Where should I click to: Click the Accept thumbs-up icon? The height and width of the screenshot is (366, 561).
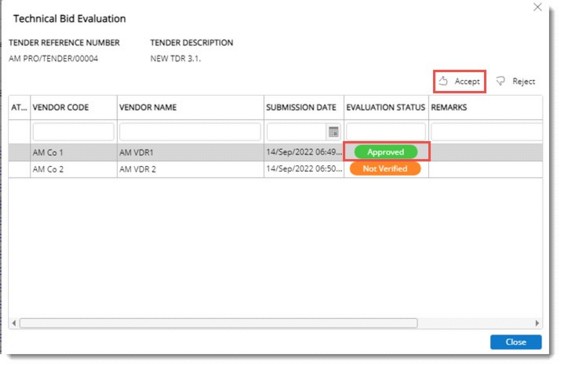tap(443, 81)
